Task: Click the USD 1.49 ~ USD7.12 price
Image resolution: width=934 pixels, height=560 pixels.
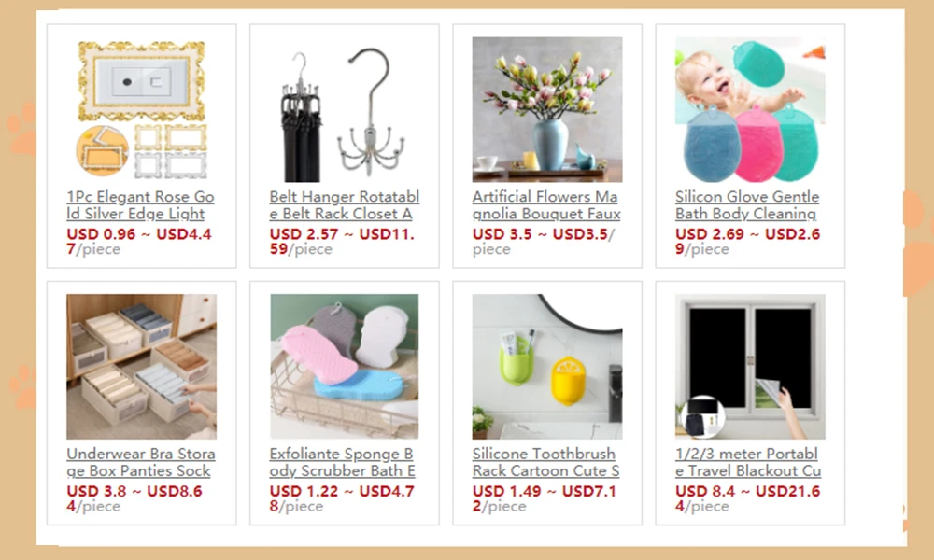Action: pos(545,498)
